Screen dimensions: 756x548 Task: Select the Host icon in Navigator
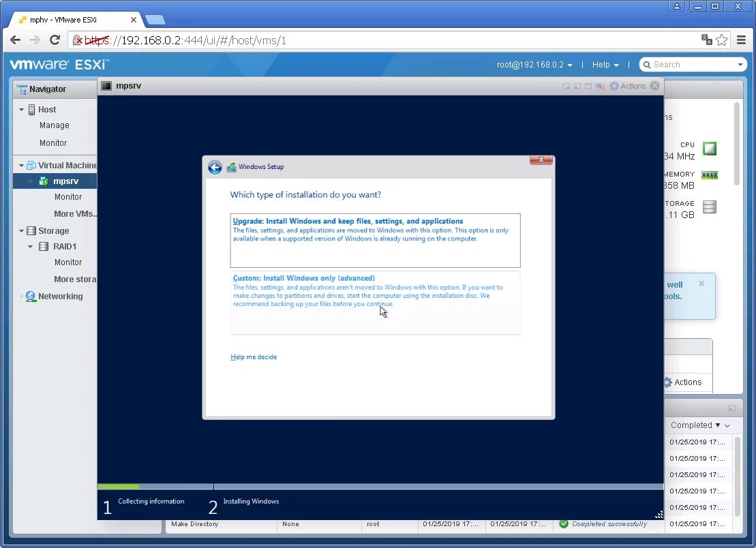(31, 110)
